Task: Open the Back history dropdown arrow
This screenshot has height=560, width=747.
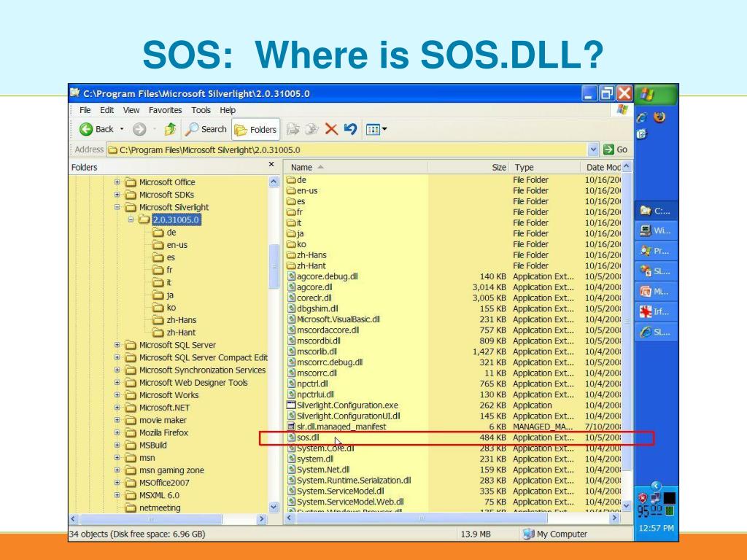Action: coord(122,129)
